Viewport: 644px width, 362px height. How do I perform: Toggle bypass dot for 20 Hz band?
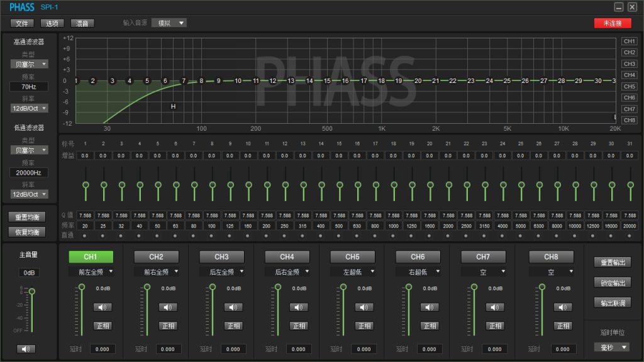click(x=85, y=236)
